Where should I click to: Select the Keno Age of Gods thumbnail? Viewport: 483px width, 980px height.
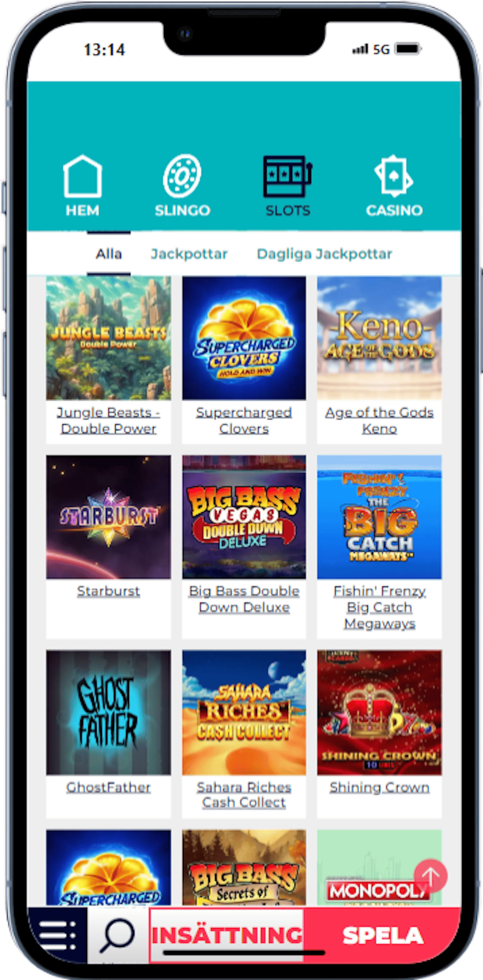click(379, 338)
